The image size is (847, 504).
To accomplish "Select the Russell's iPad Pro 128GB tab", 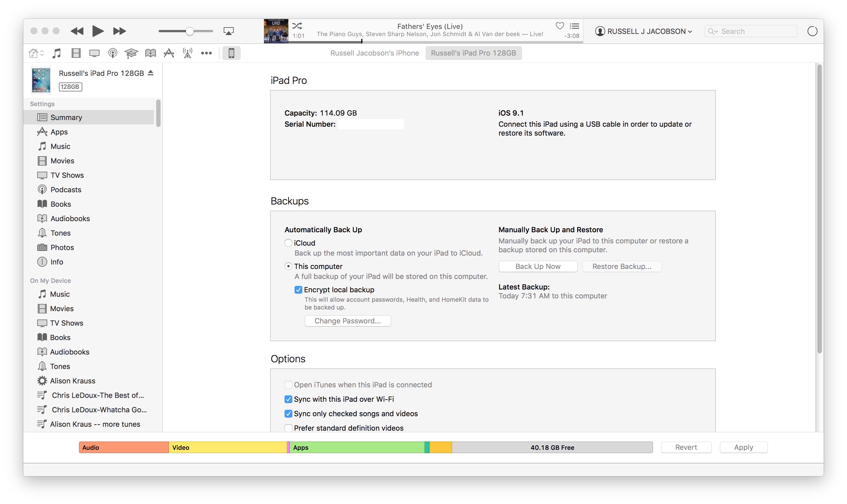I will 474,53.
